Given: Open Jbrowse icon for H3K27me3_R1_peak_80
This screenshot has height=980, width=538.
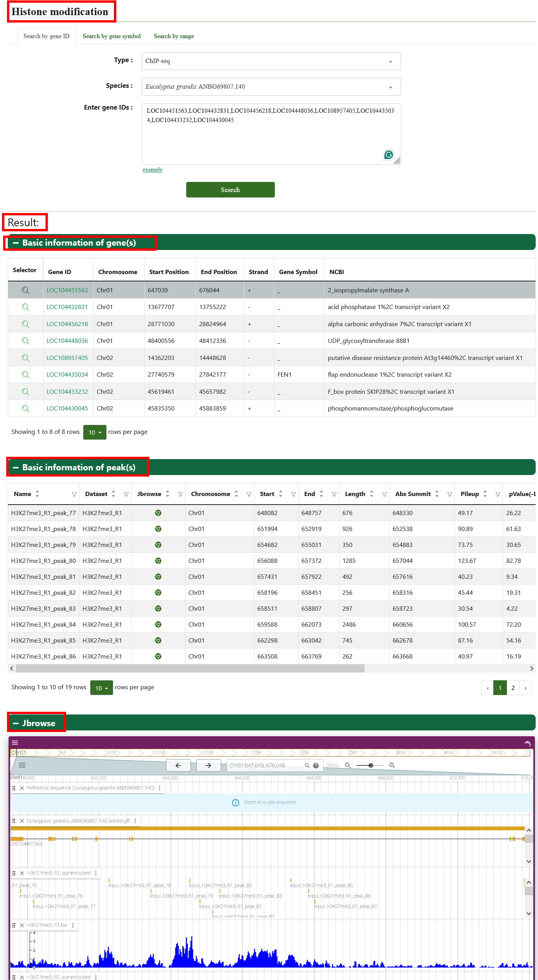Looking at the screenshot, I should (x=158, y=561).
